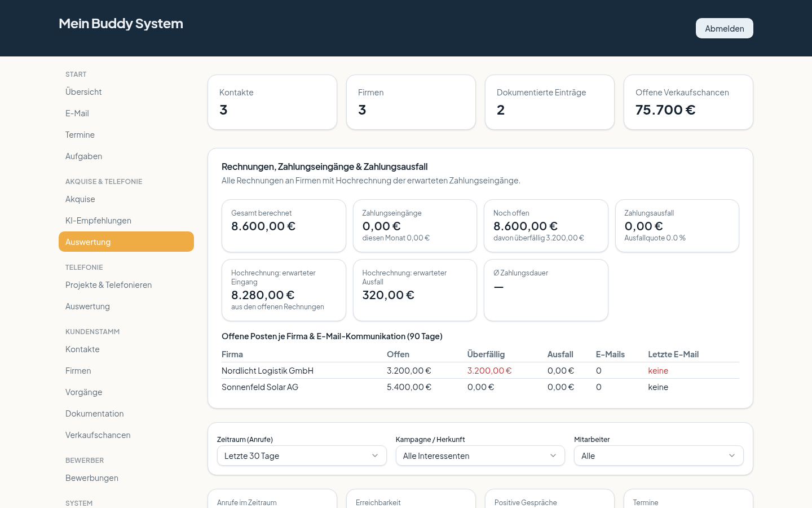
Task: Click the Firmen summary card
Action: (x=411, y=102)
